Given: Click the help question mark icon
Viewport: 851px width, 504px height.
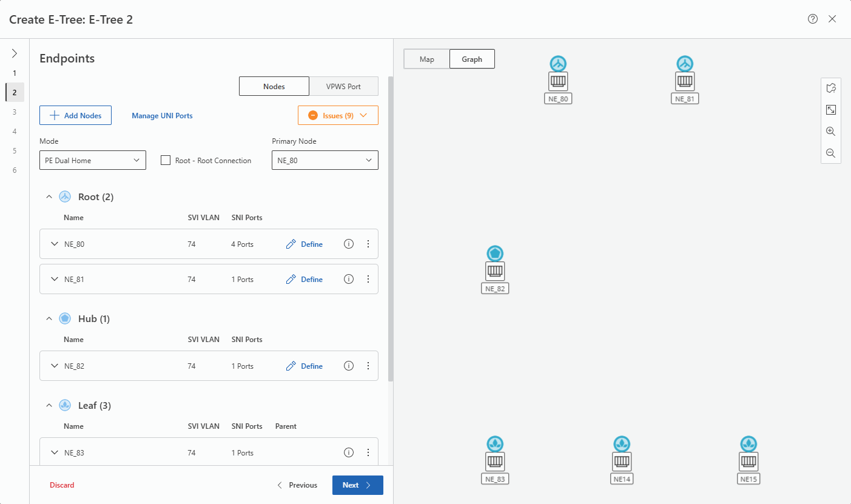Looking at the screenshot, I should click(813, 19).
